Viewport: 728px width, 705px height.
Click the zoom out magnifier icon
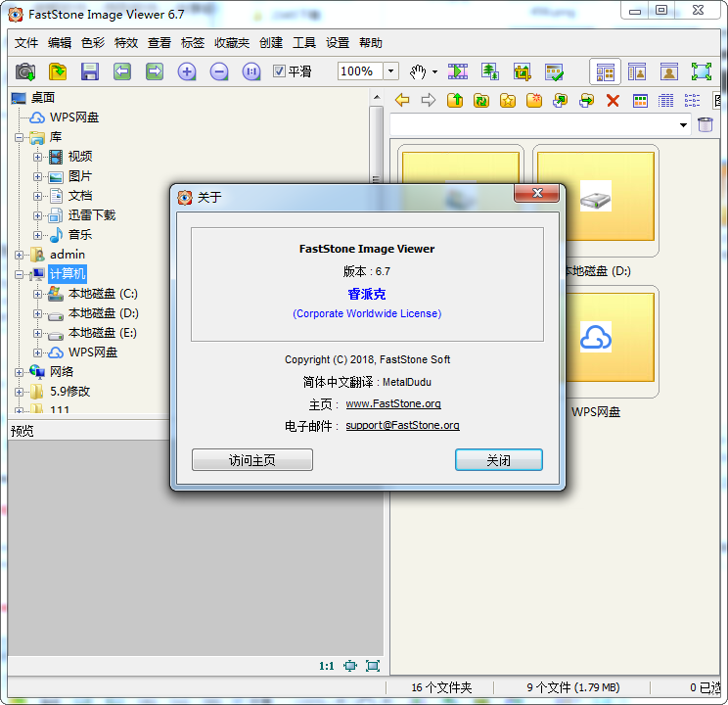click(x=219, y=71)
